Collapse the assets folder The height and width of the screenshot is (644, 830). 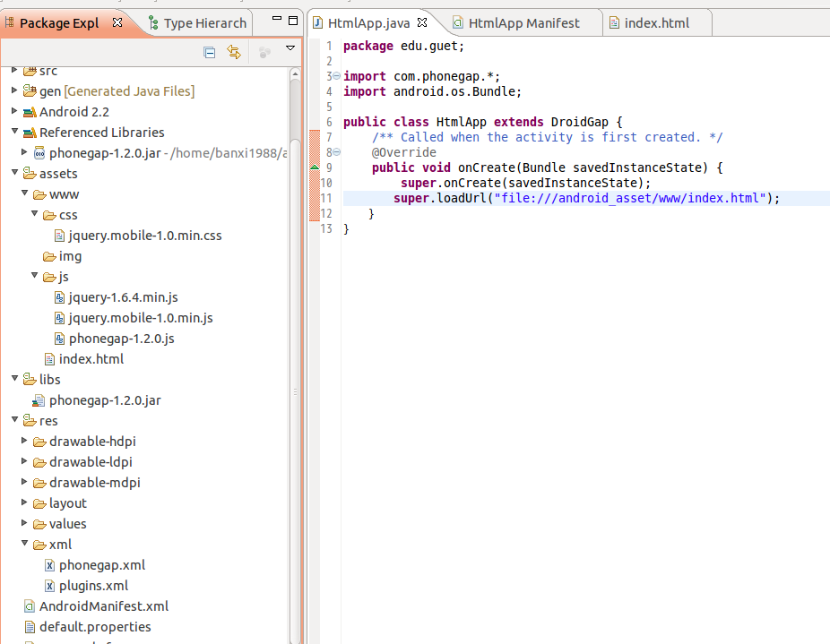point(15,173)
